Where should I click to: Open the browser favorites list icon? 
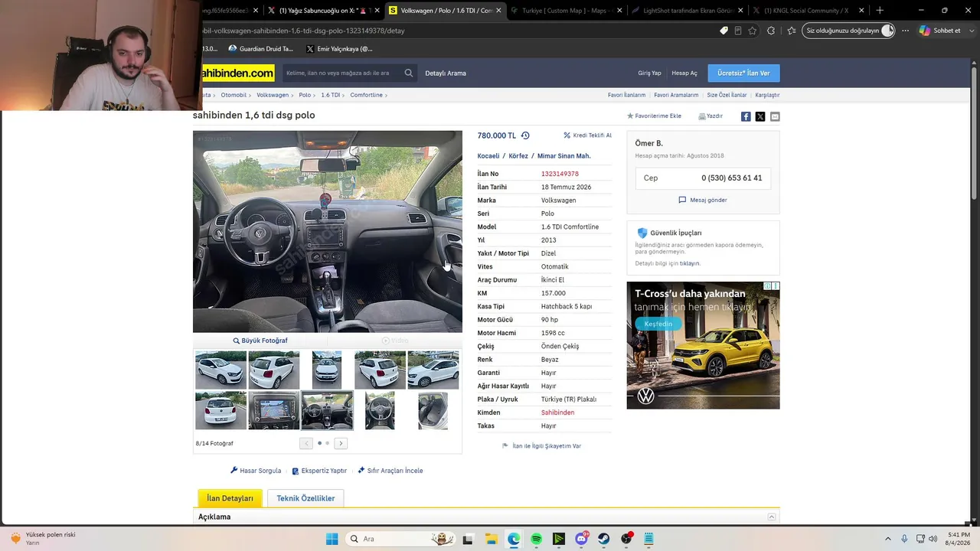791,31
